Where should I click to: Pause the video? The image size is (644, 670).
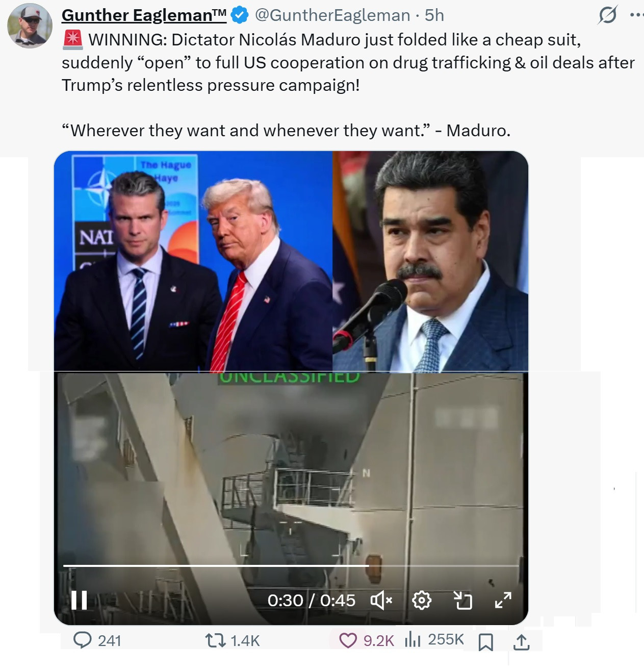pyautogui.click(x=79, y=600)
